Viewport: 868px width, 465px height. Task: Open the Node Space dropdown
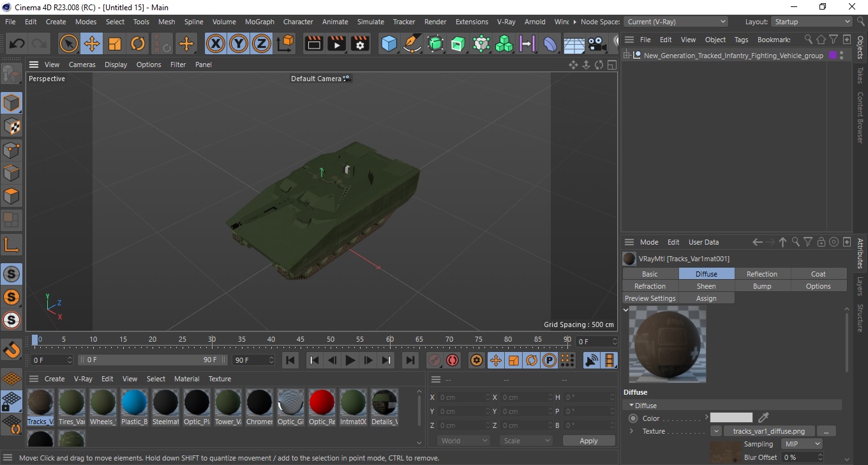click(x=675, y=22)
